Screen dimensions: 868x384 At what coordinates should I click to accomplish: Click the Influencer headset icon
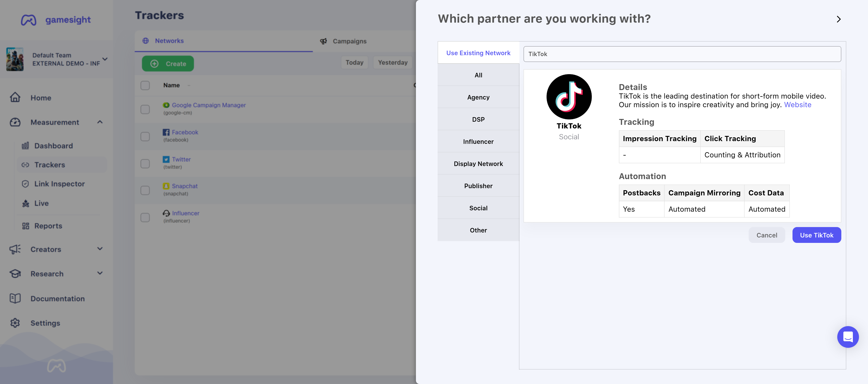click(x=166, y=213)
